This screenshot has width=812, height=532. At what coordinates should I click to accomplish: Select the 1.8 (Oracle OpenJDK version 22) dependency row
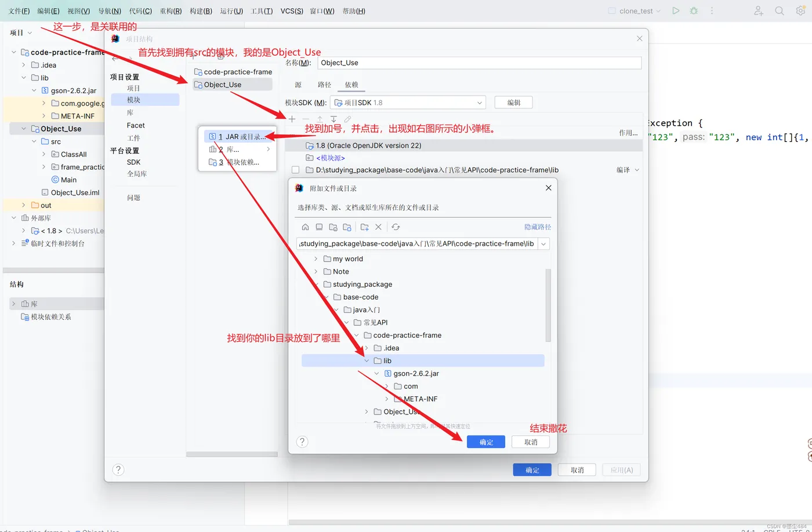pos(464,145)
